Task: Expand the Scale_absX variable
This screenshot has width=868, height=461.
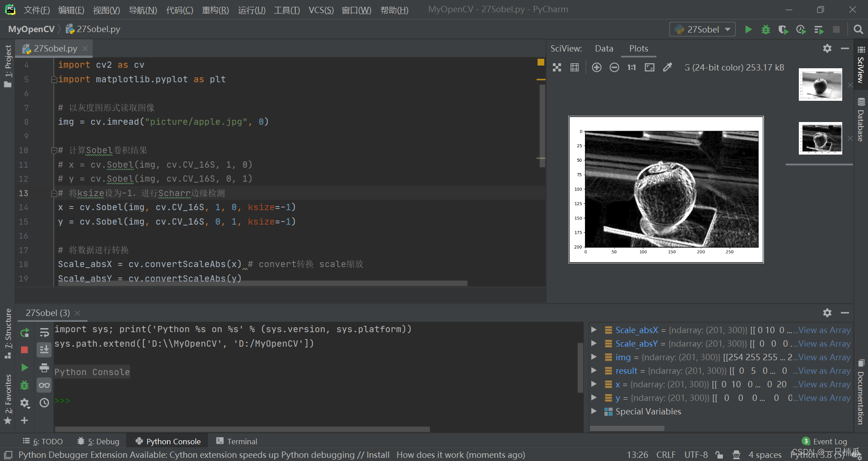Action: coord(594,330)
